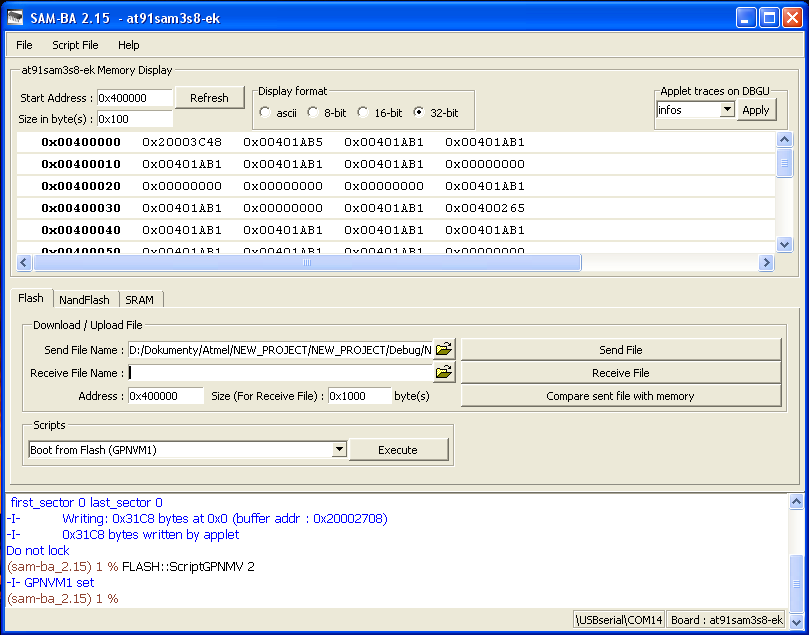
Task: Click Compare sent file with memory
Action: (x=621, y=396)
